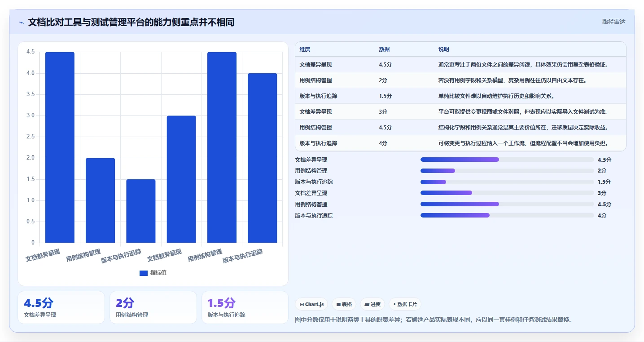Click the 文档差异呈现 progress bar showing 4.5分

coord(507,160)
